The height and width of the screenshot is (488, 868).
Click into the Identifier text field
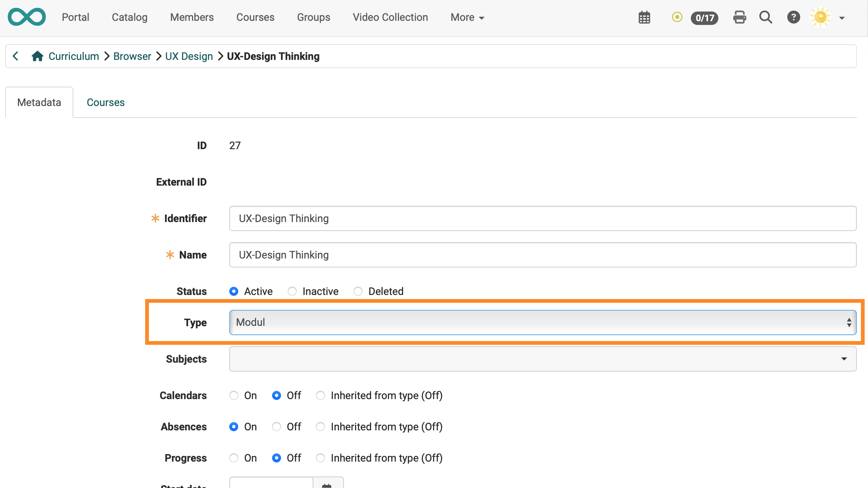(542, 218)
